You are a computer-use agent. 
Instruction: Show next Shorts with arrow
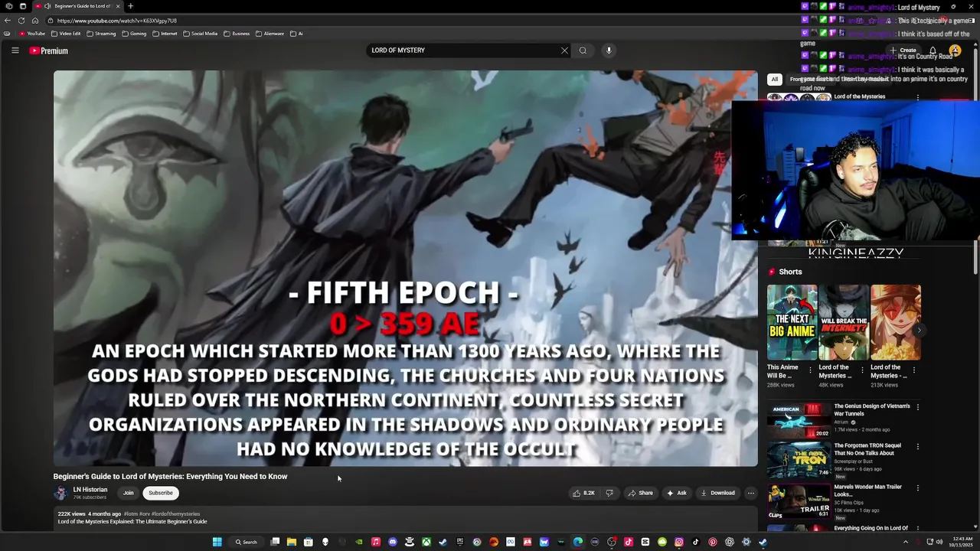[x=920, y=331]
